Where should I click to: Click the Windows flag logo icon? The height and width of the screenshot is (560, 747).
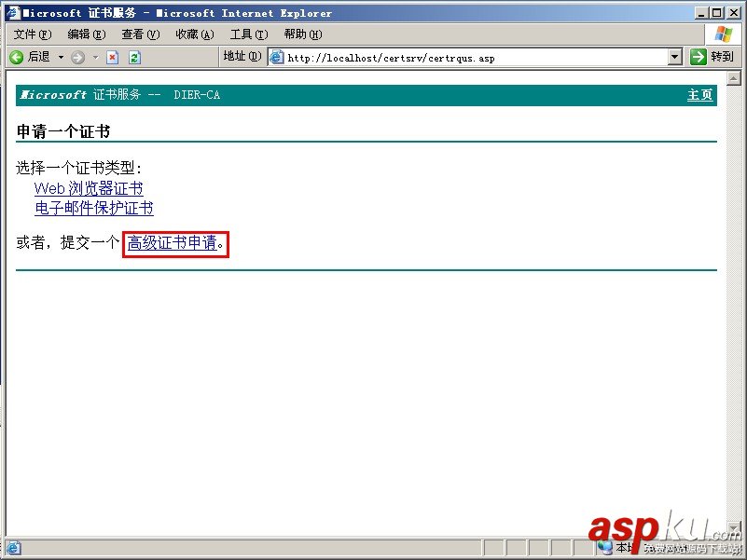[x=723, y=34]
